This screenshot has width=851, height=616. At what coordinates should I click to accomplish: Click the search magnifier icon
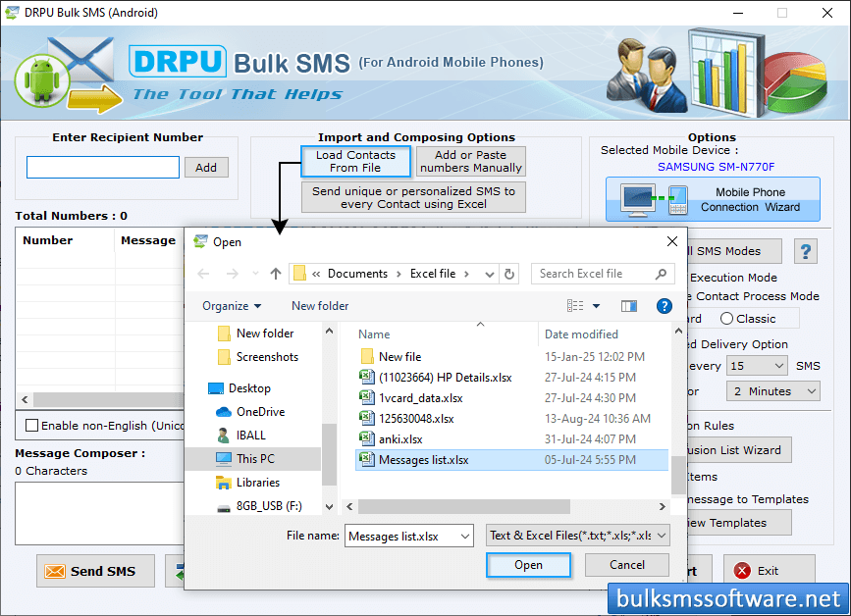(x=661, y=274)
